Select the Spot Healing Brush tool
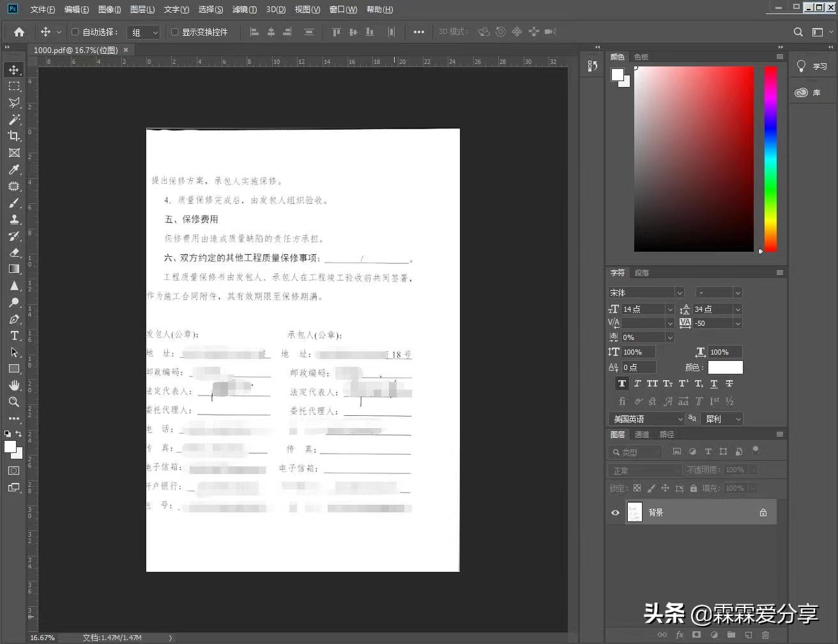This screenshot has height=644, width=838. pos(14,187)
